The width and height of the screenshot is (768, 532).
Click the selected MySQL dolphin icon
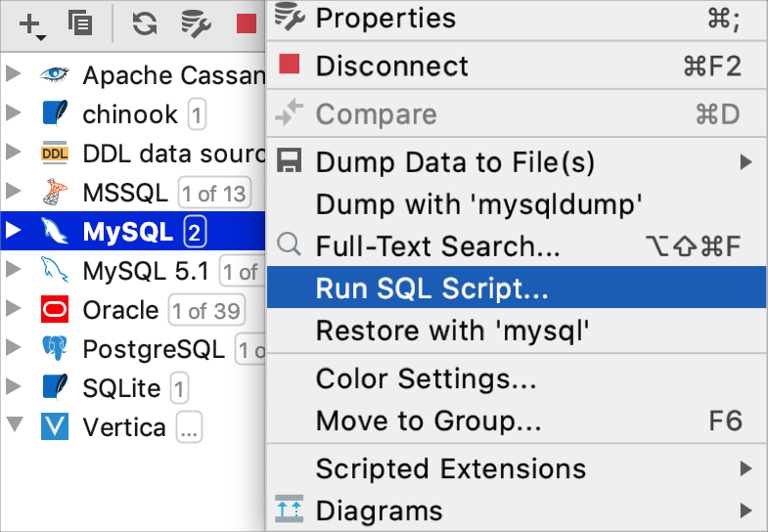[55, 231]
